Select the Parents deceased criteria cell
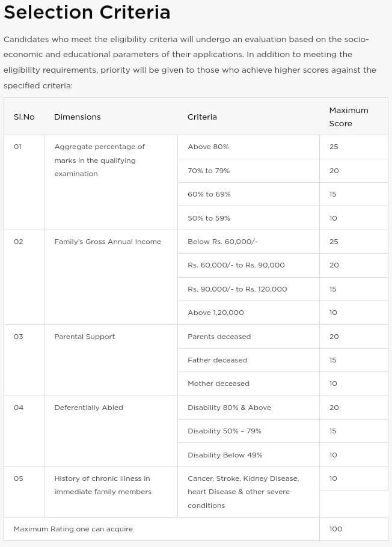The width and height of the screenshot is (392, 547). click(219, 337)
